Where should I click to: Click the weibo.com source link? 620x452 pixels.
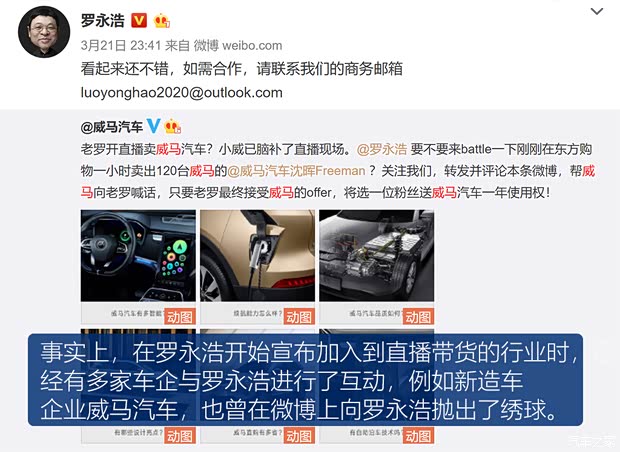point(252,45)
